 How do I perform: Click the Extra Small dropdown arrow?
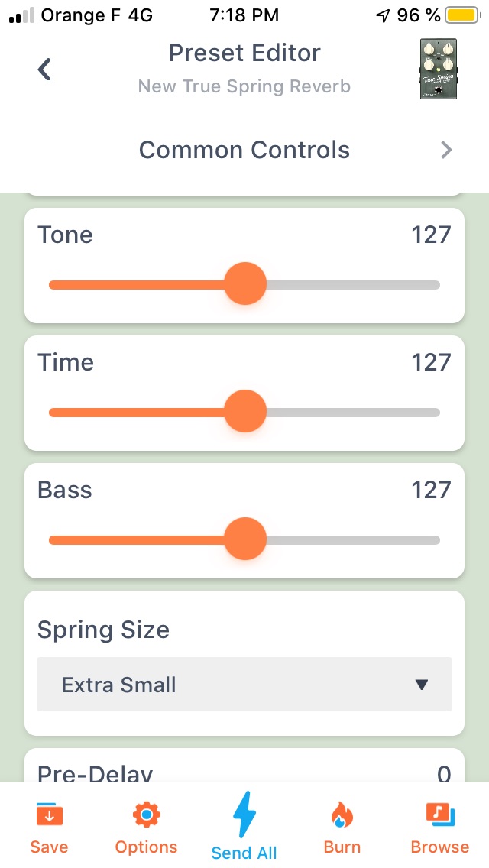421,685
